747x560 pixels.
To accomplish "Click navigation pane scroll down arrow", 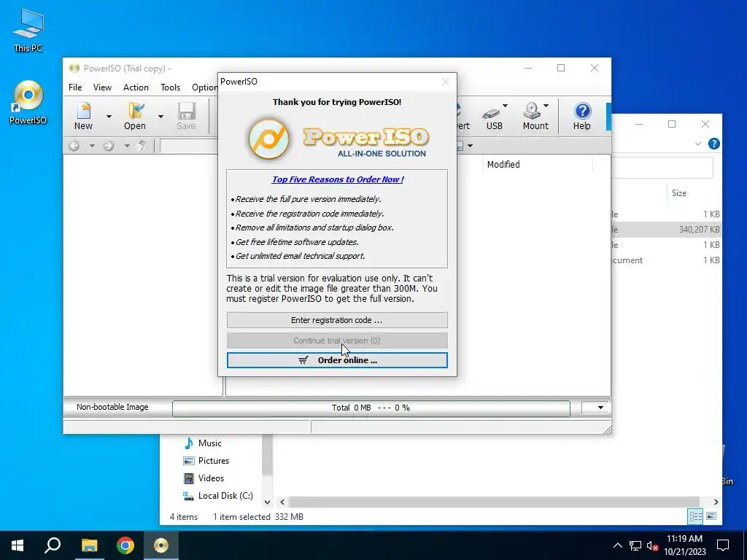I will (x=267, y=502).
